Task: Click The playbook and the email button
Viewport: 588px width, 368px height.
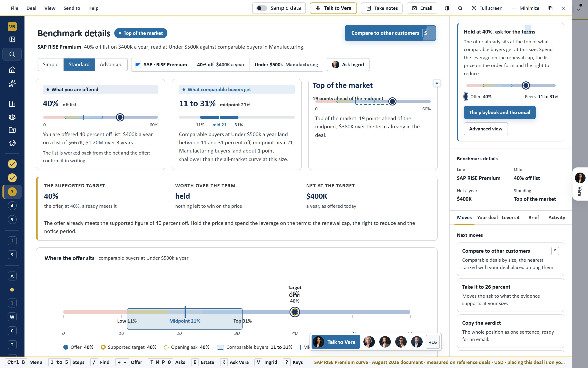Action: coord(499,112)
